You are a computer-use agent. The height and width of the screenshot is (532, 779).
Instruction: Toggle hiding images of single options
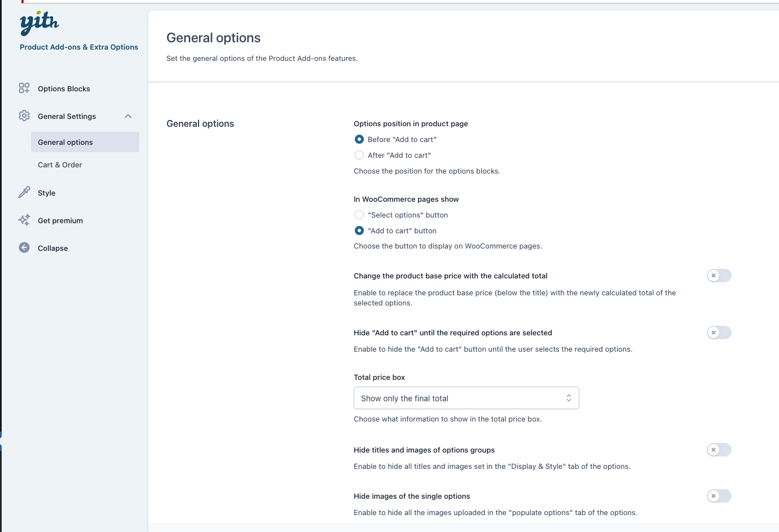[x=719, y=496]
